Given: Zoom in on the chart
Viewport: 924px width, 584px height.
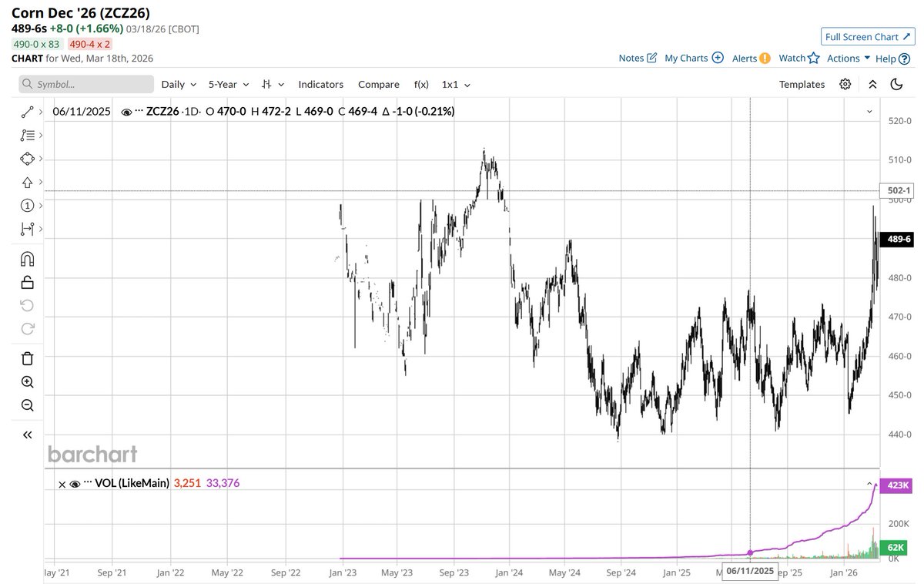Looking at the screenshot, I should pos(28,381).
